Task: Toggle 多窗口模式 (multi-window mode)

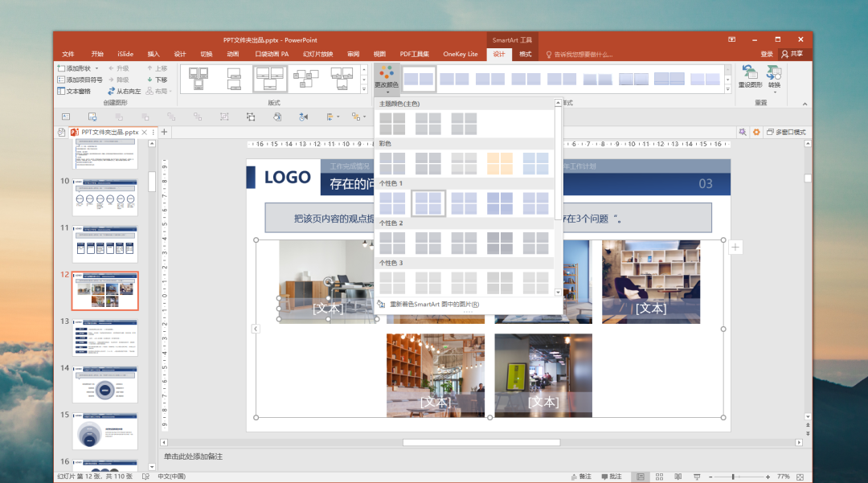Action: click(x=786, y=133)
